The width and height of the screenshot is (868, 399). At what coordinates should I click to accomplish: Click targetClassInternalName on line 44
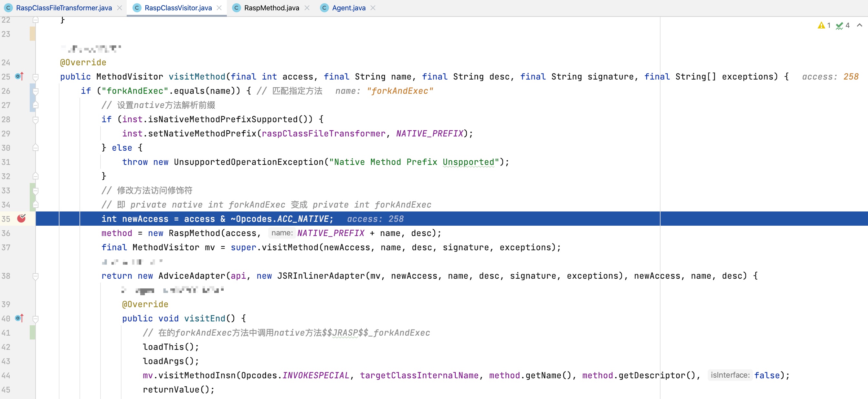[x=419, y=375]
